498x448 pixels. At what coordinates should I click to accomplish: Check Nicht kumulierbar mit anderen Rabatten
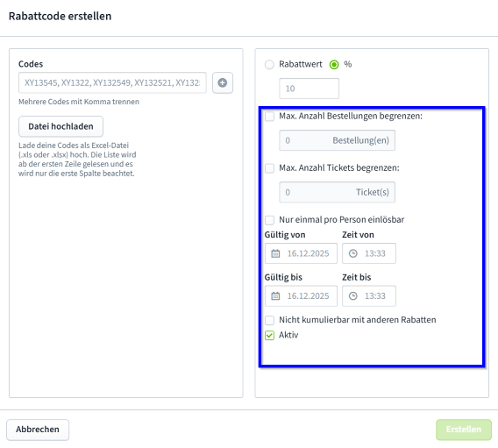pos(269,320)
